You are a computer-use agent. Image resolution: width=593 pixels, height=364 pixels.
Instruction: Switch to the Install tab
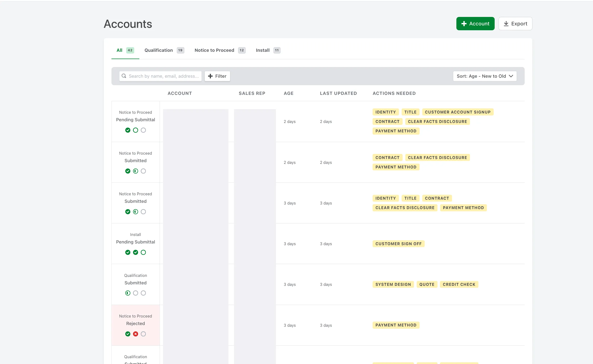point(268,50)
